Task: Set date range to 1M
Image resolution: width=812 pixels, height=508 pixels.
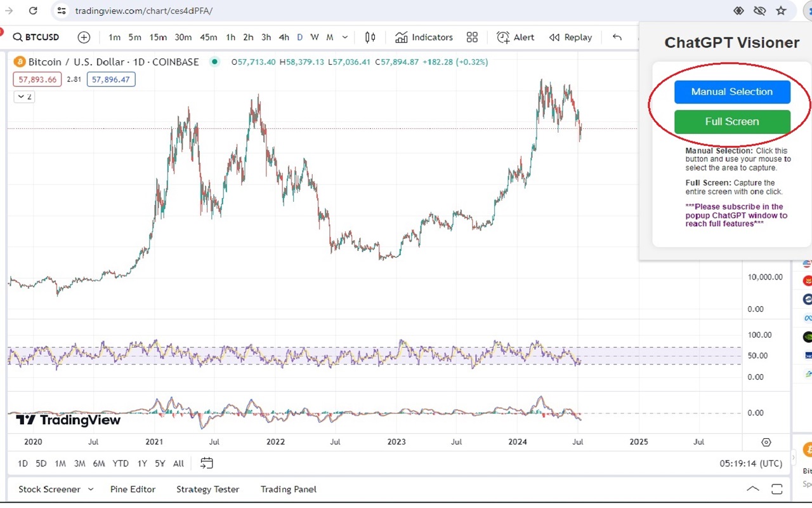Action: [x=60, y=464]
